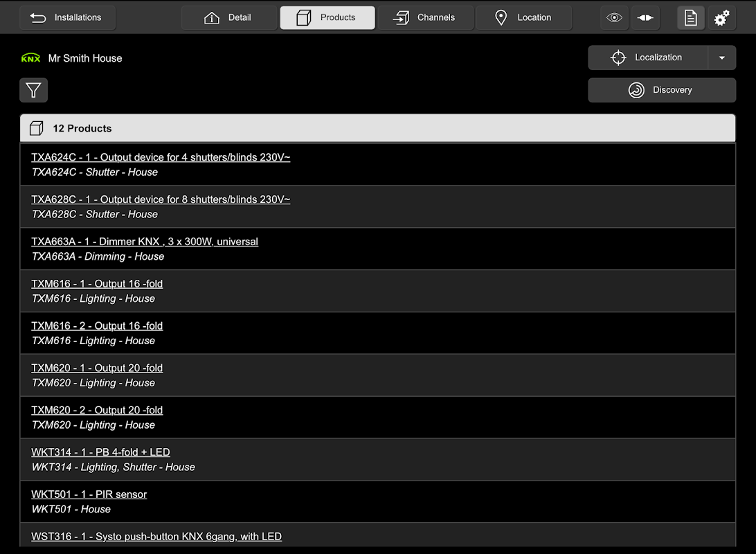Open the document report icon
The height and width of the screenshot is (554, 756).
coord(691,18)
